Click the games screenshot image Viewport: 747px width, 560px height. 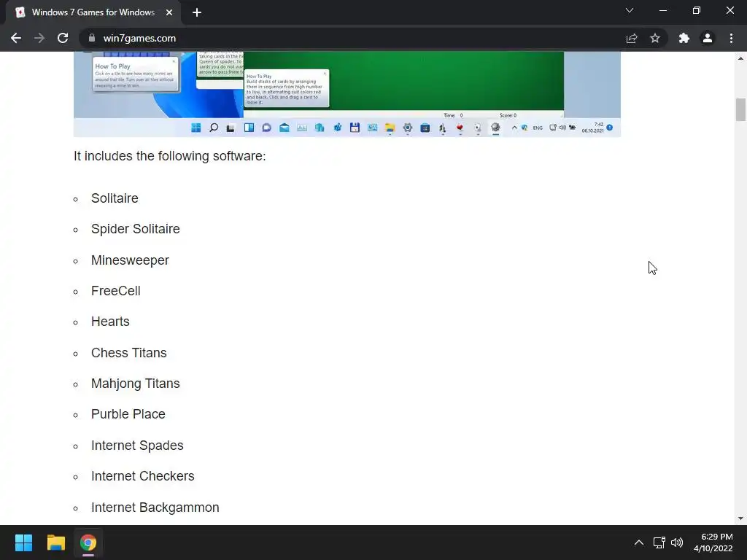click(347, 94)
